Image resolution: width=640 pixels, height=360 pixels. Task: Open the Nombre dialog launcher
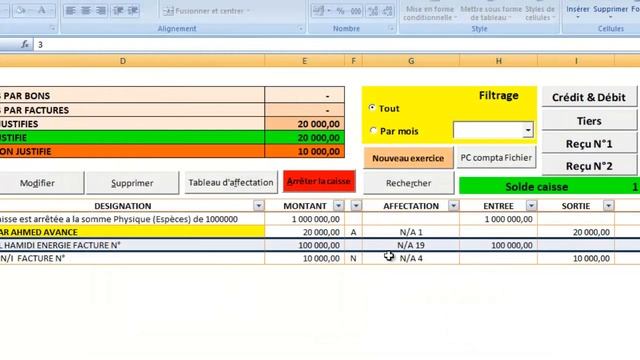[x=391, y=29]
